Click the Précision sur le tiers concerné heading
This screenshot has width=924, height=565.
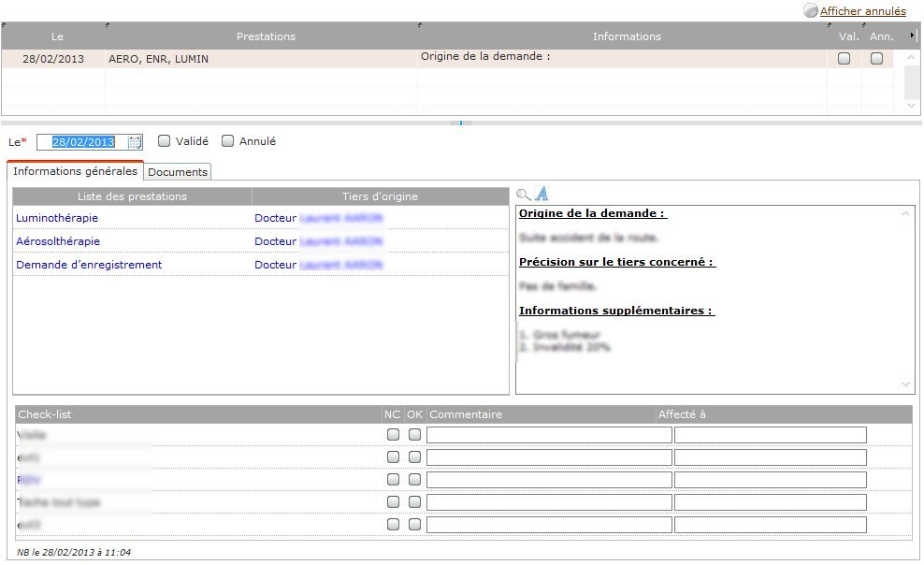(617, 262)
